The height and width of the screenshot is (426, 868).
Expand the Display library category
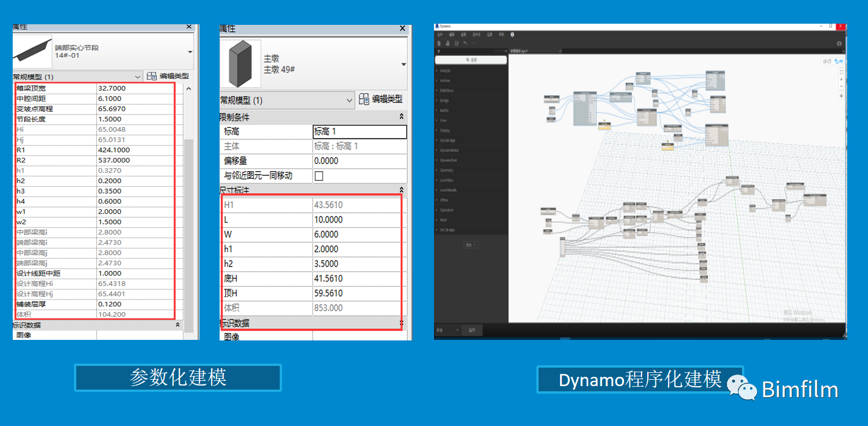445,130
